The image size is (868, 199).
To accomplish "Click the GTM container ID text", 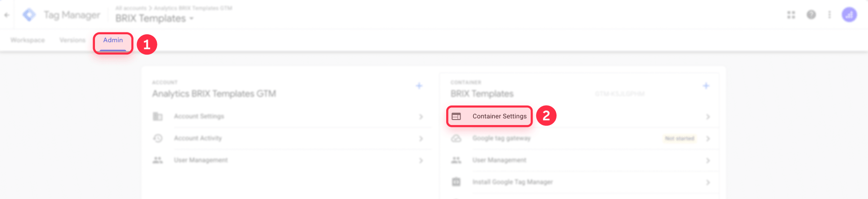I will 620,94.
